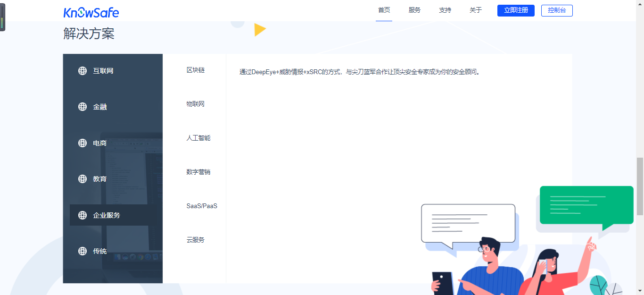
Task: Choose the 物联网 sub-category
Action: click(196, 104)
